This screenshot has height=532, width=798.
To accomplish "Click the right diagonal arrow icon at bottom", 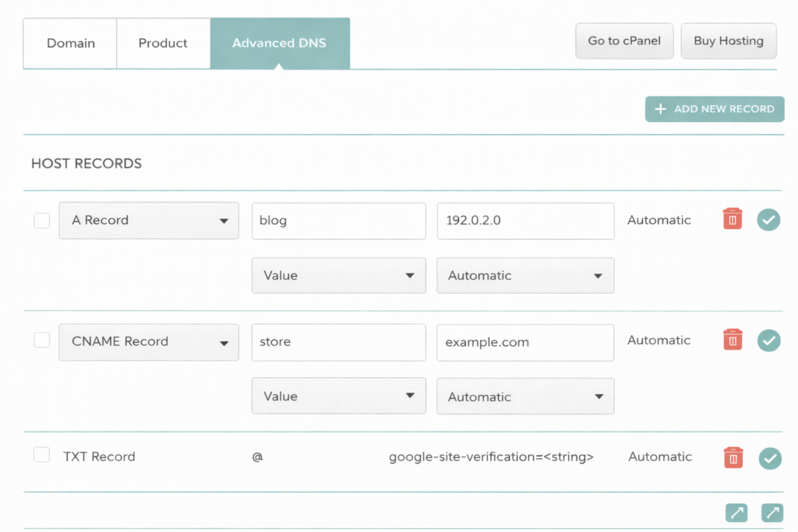I will [772, 513].
